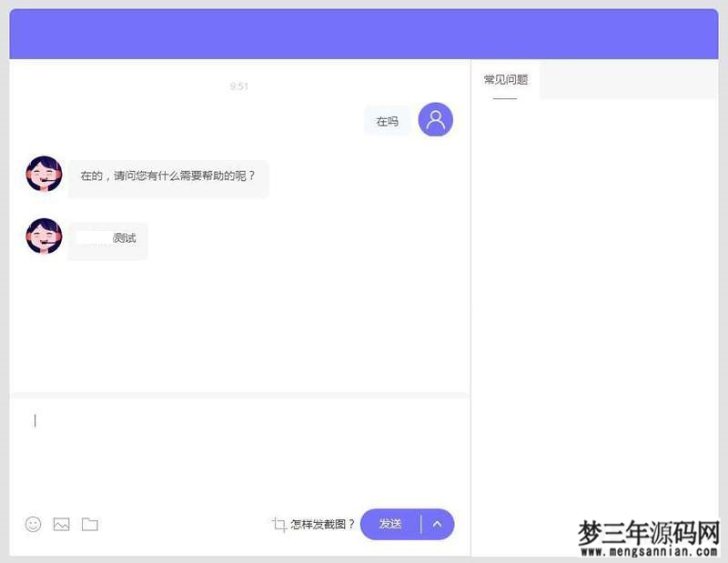Click the agent's welcome reply bubble
Image resolution: width=728 pixels, height=563 pixels.
pyautogui.click(x=167, y=178)
